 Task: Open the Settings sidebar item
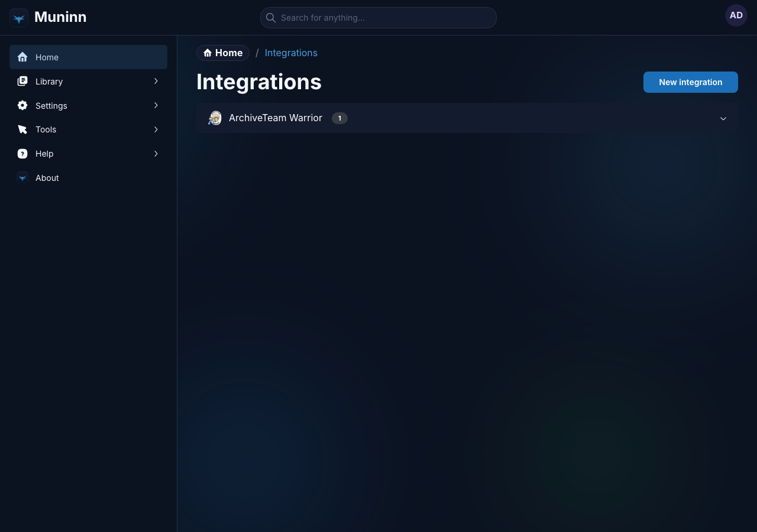click(x=88, y=105)
